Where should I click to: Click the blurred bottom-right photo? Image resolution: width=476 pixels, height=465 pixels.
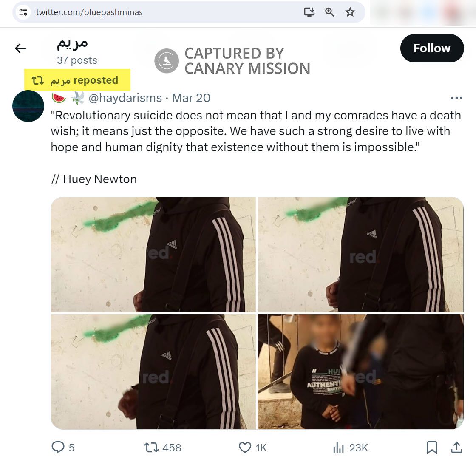[x=360, y=370]
